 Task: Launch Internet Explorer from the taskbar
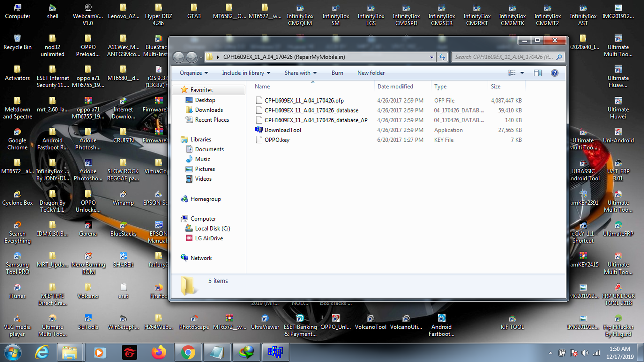[42, 352]
